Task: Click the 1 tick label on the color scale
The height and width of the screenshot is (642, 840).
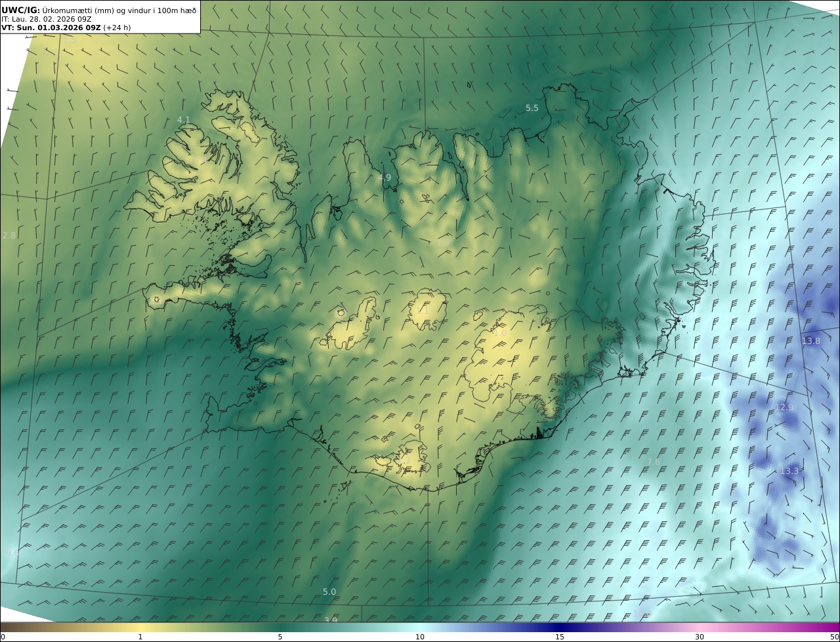Action: [140, 637]
